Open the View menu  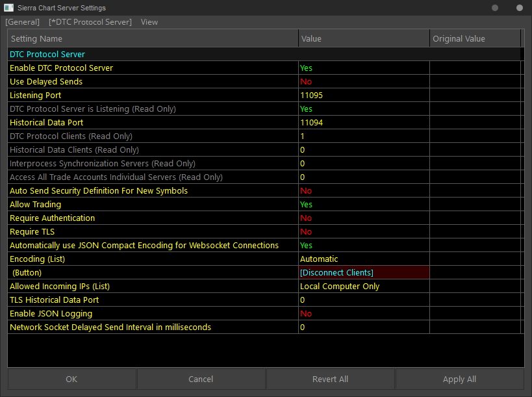pyautogui.click(x=149, y=22)
